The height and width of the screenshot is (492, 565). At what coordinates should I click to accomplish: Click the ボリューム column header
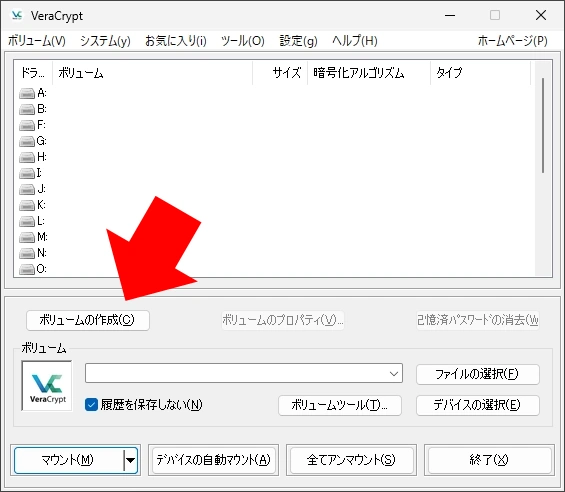[152, 73]
